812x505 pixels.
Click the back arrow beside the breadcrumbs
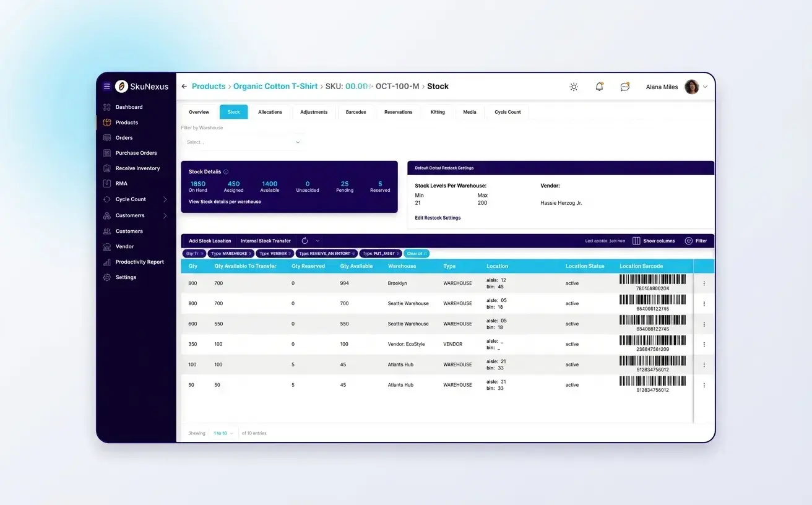[x=184, y=86]
